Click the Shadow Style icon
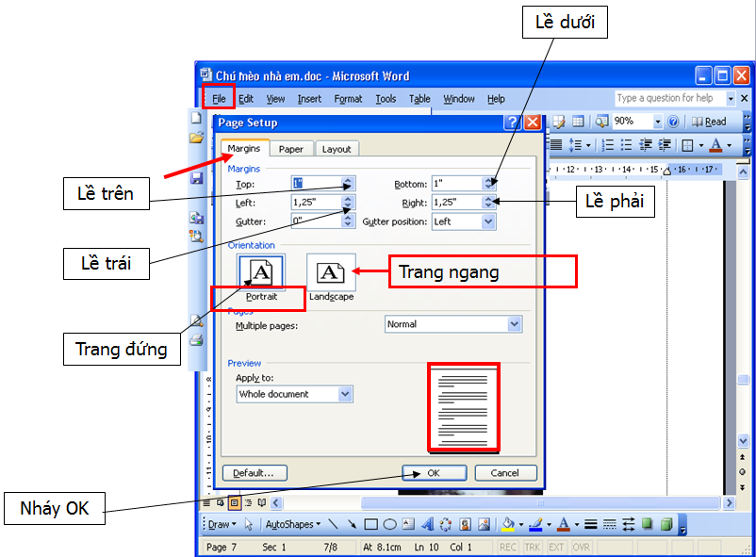The image size is (756, 557). pos(647,524)
